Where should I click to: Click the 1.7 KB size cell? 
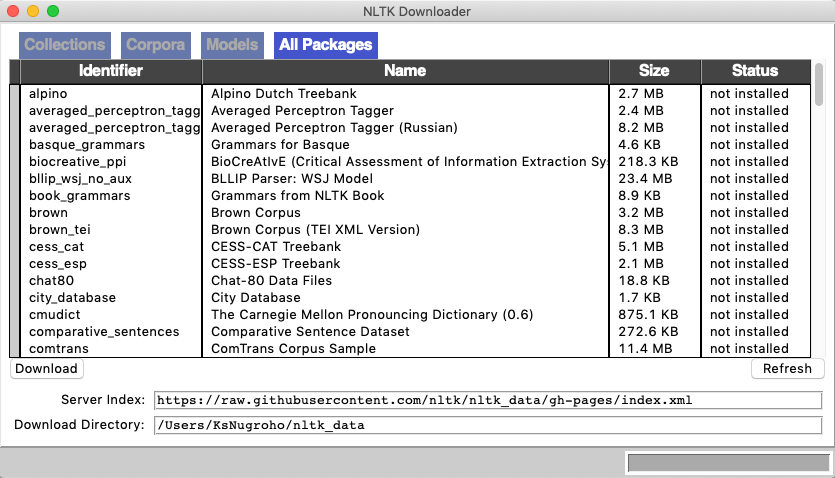[640, 298]
